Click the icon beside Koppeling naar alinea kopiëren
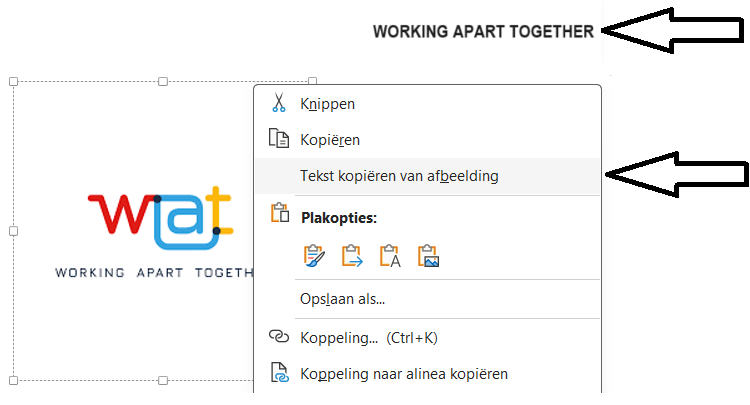750x405 pixels. click(x=279, y=375)
